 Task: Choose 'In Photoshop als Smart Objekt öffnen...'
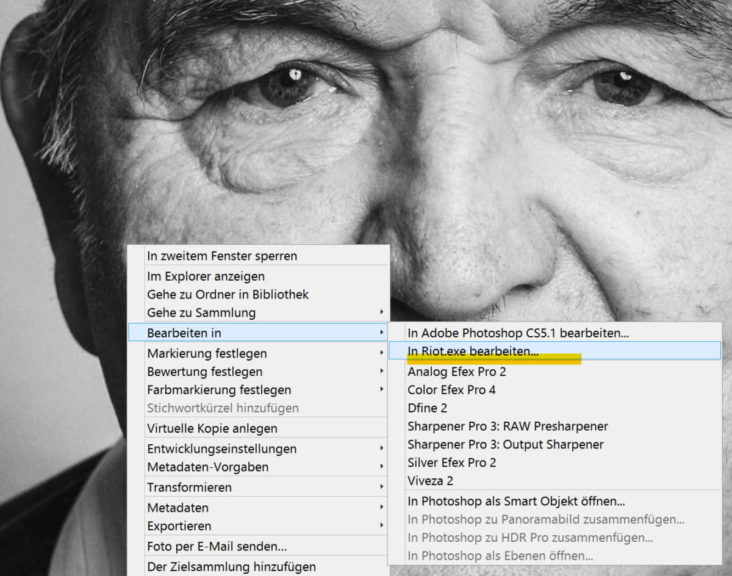coord(555,501)
